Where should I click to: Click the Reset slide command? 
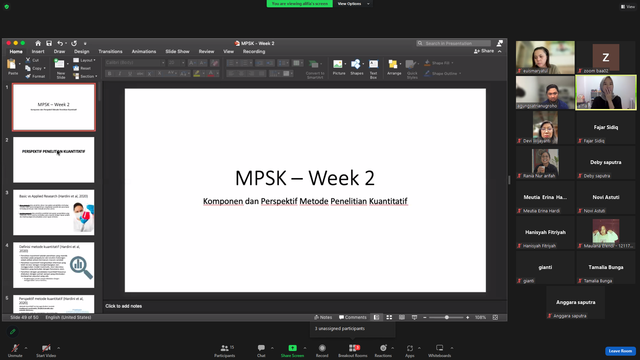click(82, 68)
